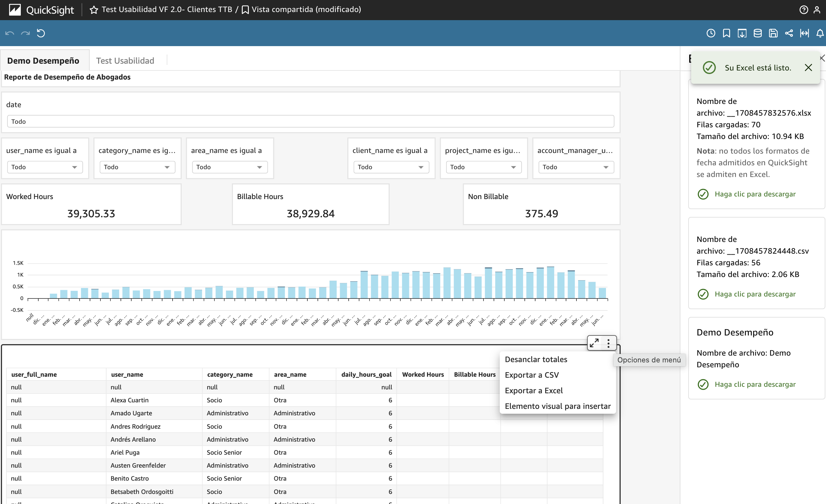Select Desanclar totales menu option

[x=558, y=359]
